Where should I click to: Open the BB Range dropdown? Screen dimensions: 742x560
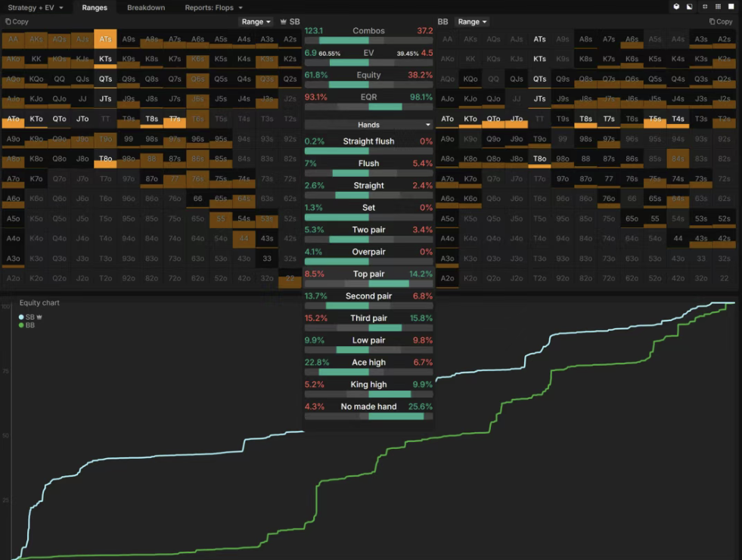tap(472, 22)
